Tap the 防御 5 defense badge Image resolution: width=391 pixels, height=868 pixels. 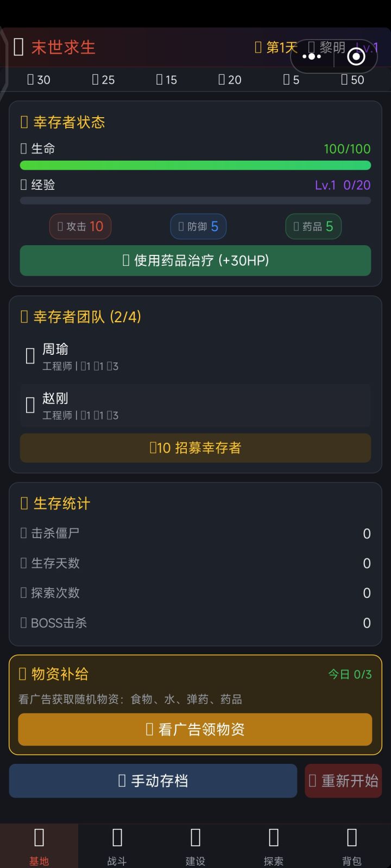tap(198, 226)
